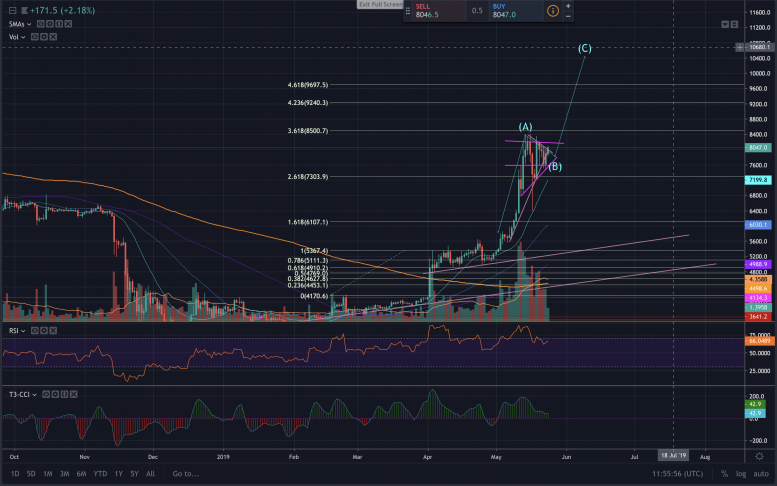Click the 66.0489 RSI value tag
This screenshot has height=486, width=777.
[759, 341]
